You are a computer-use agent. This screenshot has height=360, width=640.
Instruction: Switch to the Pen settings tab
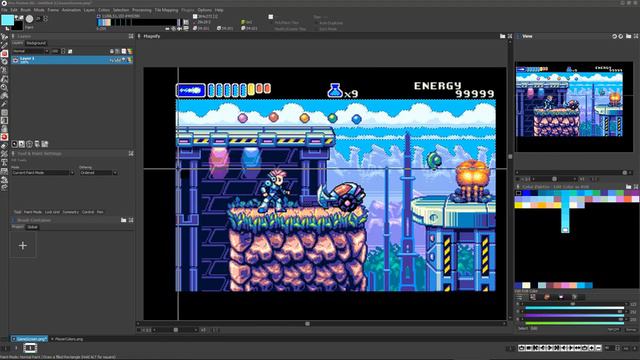click(100, 212)
